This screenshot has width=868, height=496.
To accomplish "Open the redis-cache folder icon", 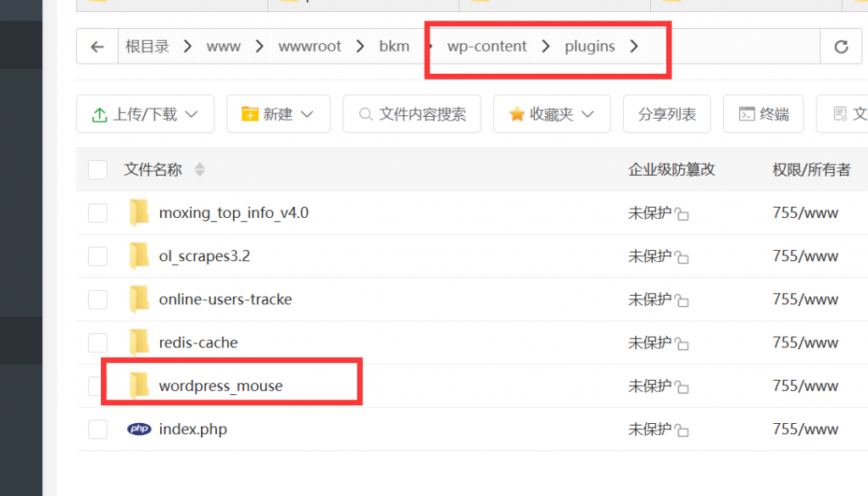I will (139, 342).
